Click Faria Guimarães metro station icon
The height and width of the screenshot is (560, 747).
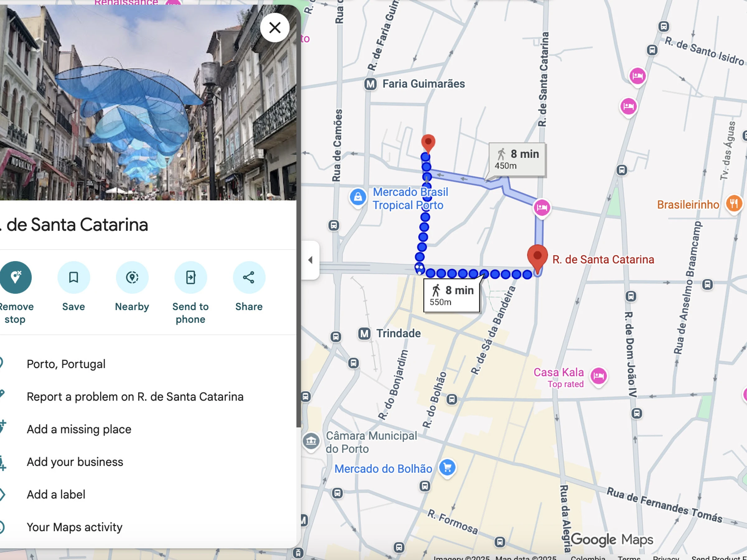click(370, 84)
